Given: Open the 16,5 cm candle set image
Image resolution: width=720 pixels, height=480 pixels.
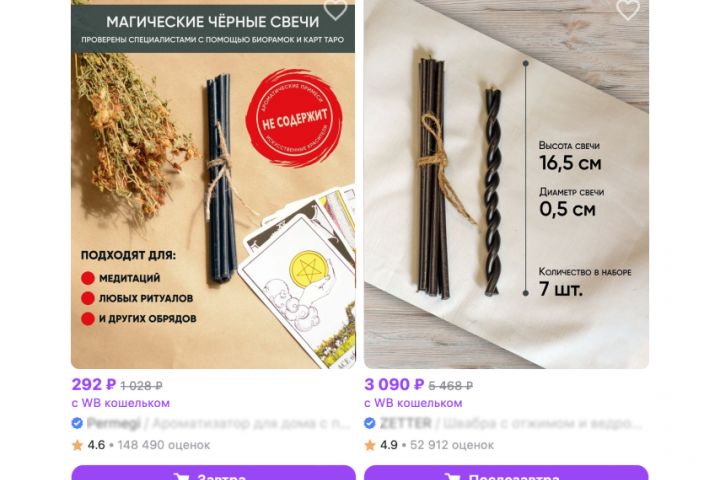Looking at the screenshot, I should (506, 184).
